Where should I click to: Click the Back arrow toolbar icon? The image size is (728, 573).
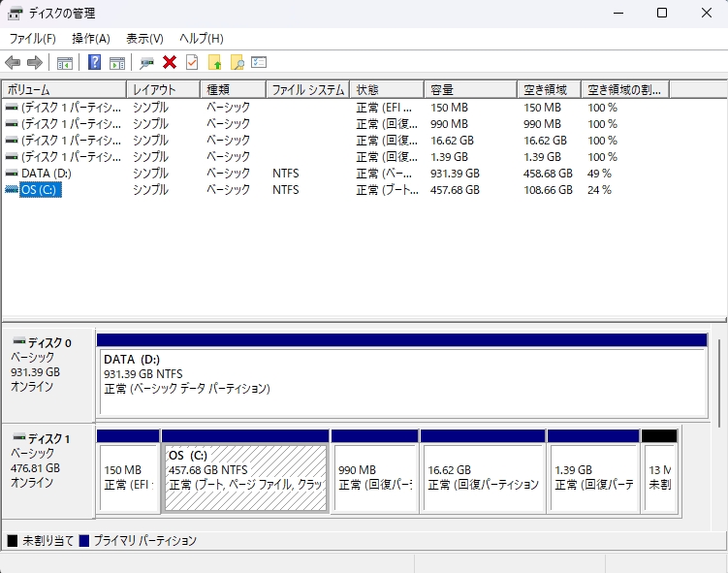coord(13,63)
